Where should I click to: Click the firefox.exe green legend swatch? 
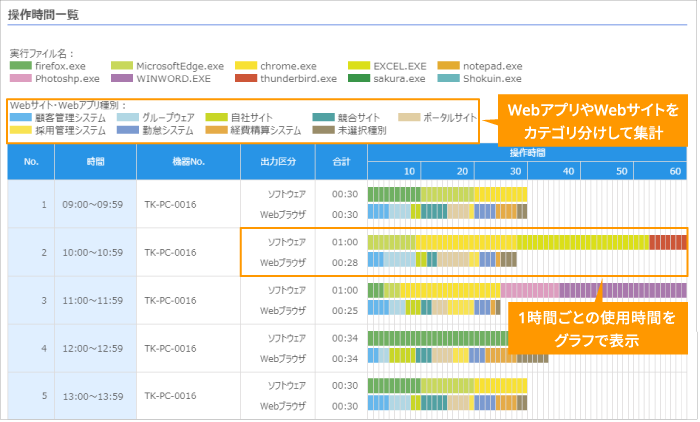(x=21, y=66)
